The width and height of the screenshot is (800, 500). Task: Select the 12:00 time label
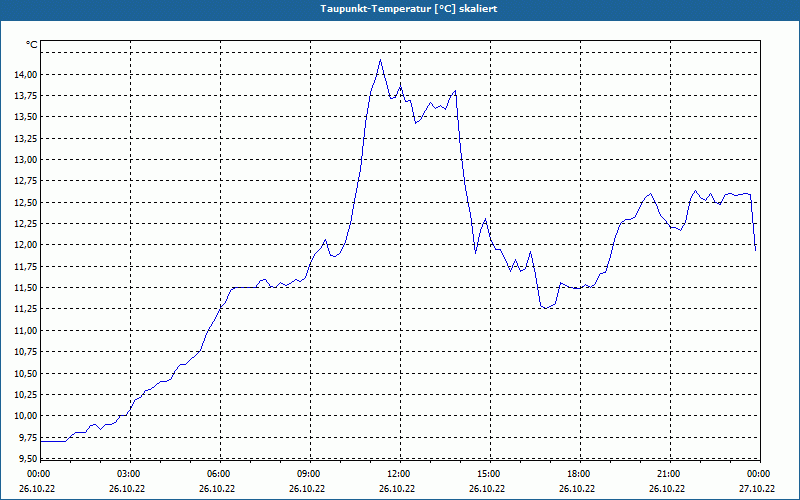(399, 474)
